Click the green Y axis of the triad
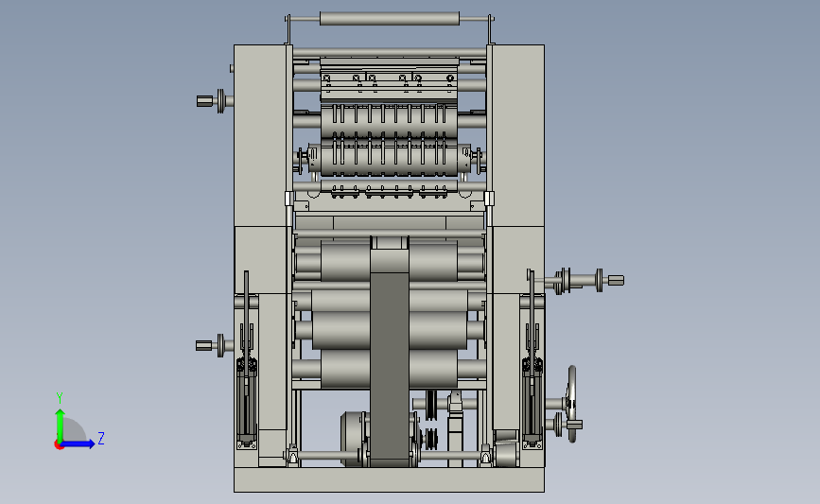Screen dimensions: 820x504 (x=61, y=426)
